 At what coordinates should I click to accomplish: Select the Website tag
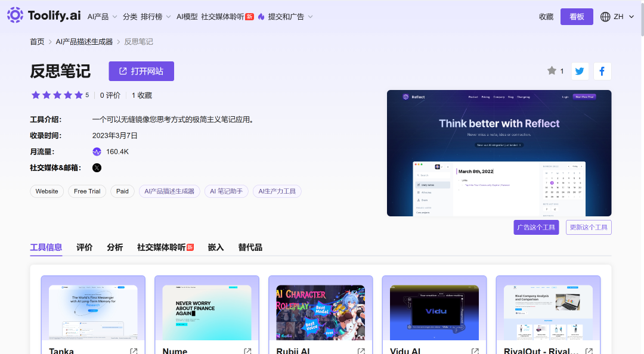pyautogui.click(x=47, y=191)
